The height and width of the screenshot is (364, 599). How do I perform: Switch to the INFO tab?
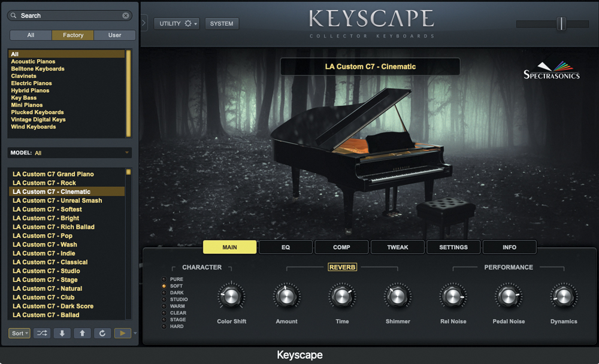point(510,247)
